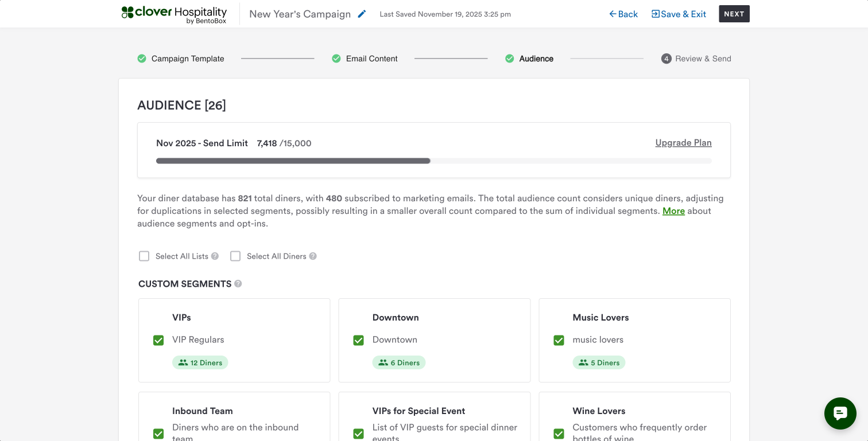
Task: Uncheck the VIP Regulars segment
Action: point(158,341)
